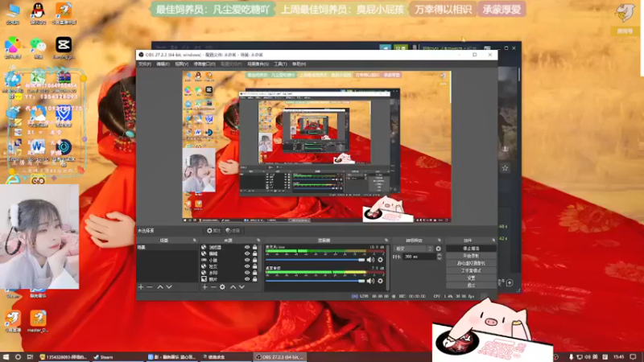Remove source with minus icon in Sources panel
Screen dimensions: 644x362
point(213,287)
